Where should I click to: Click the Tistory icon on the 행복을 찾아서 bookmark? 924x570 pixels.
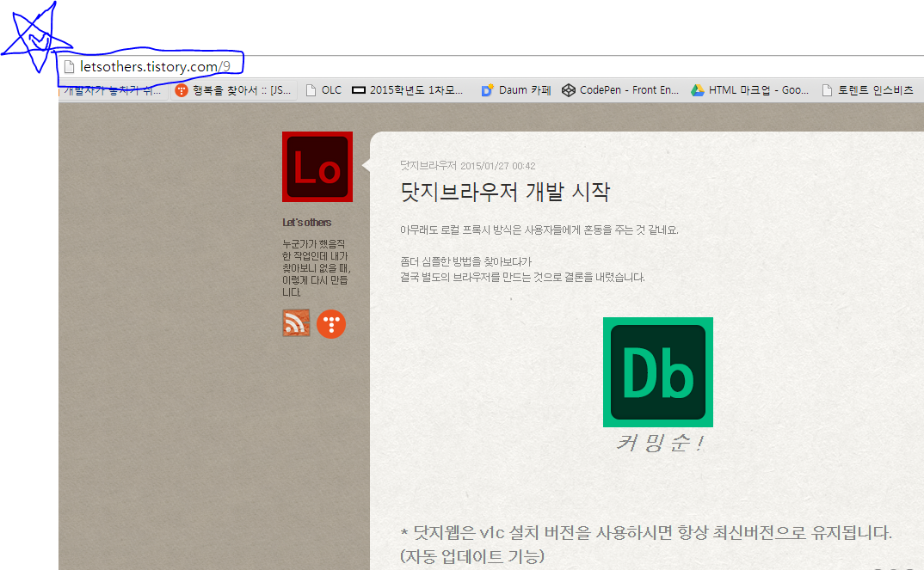tap(182, 90)
